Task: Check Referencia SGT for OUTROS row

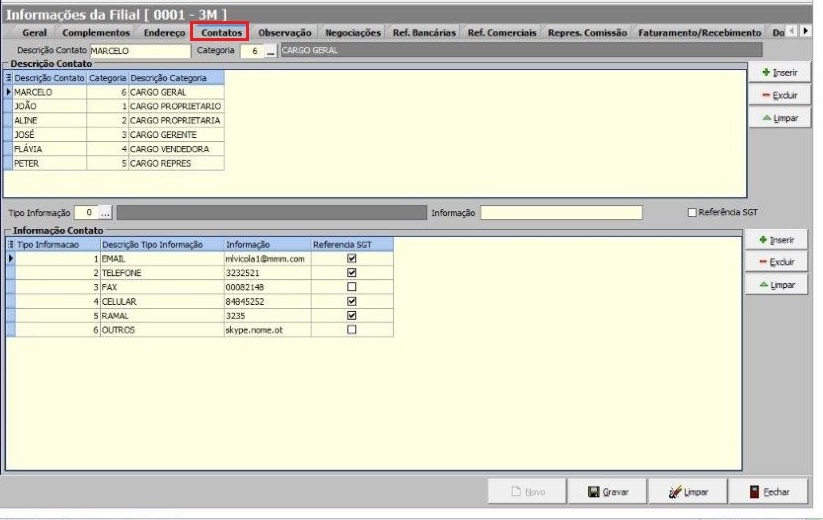Action: pyautogui.click(x=351, y=329)
